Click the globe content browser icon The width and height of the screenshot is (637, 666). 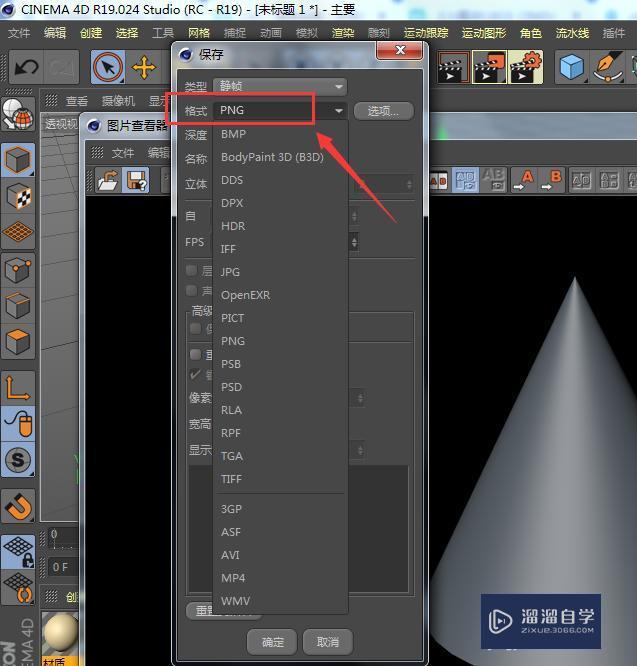(18, 114)
